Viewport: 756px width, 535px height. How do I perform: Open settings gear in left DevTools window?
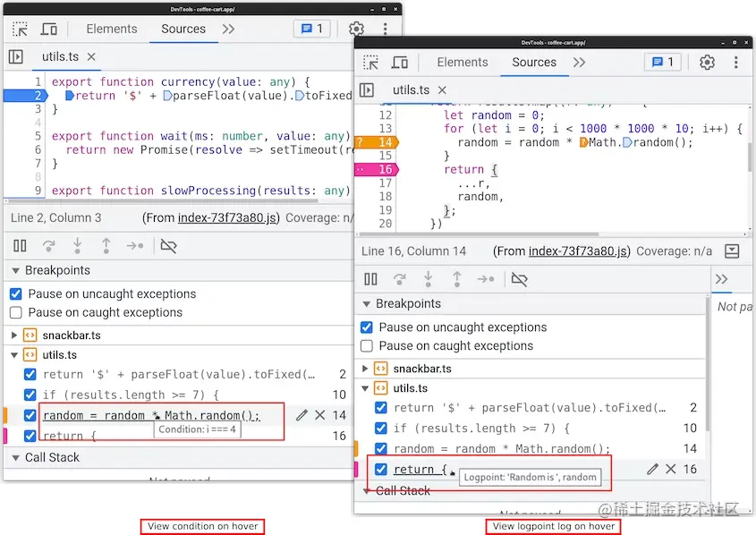pos(356,29)
